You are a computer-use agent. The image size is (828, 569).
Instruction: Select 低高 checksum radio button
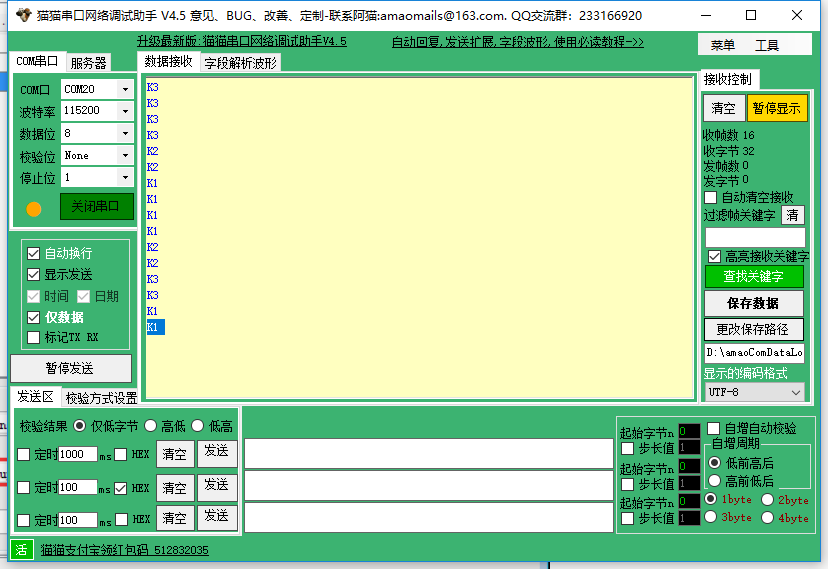197,426
